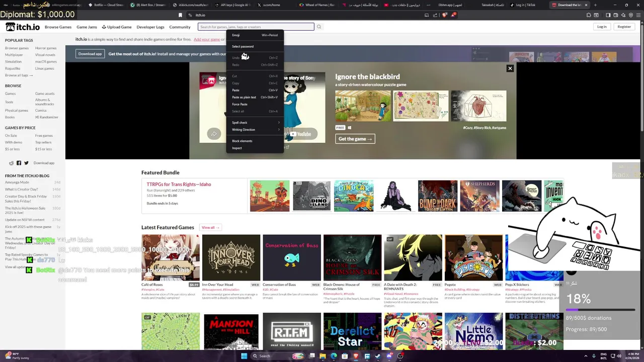Focus the itch.io search input field
The height and width of the screenshot is (362, 644).
pyautogui.click(x=256, y=27)
